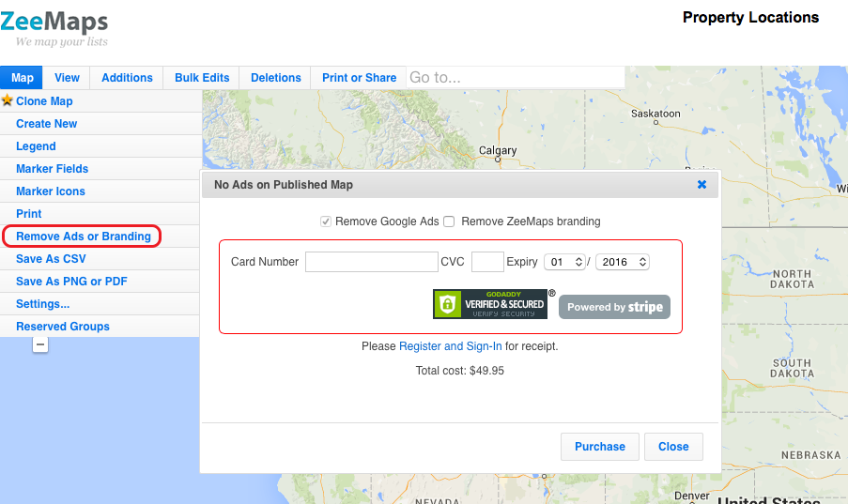Open the Bulk Edits menu

(202, 78)
